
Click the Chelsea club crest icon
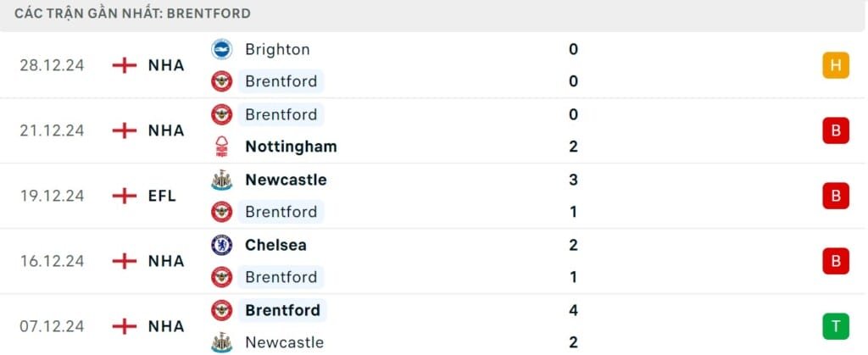click(x=221, y=245)
